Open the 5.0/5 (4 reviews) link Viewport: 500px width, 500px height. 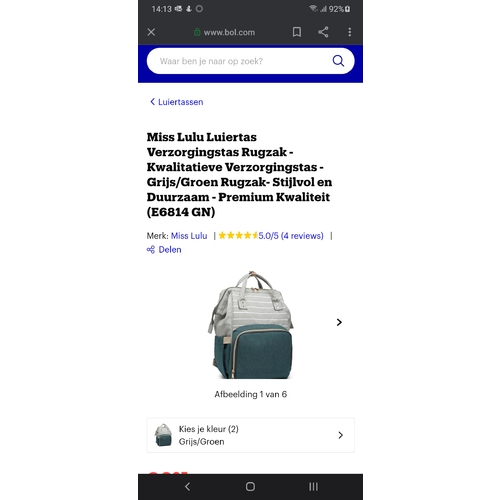click(291, 236)
